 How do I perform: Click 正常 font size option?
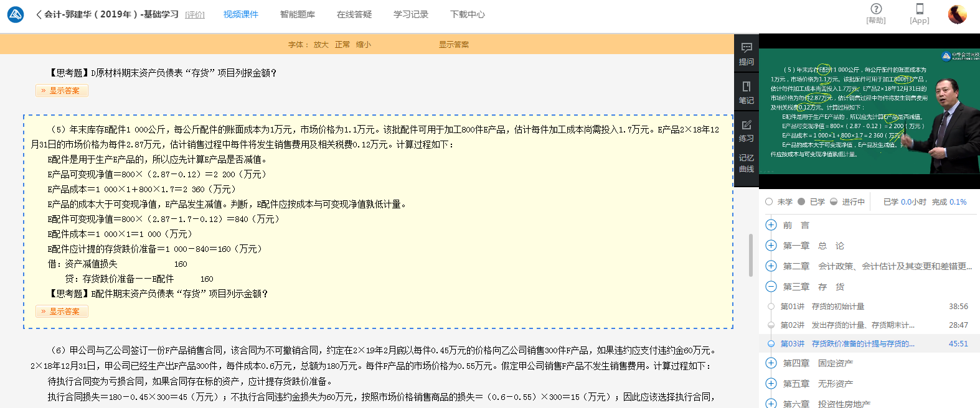click(342, 45)
